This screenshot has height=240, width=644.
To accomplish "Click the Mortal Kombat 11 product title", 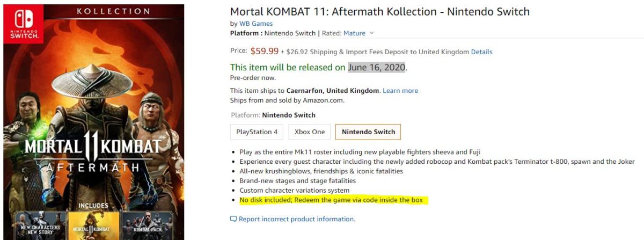I will (379, 11).
